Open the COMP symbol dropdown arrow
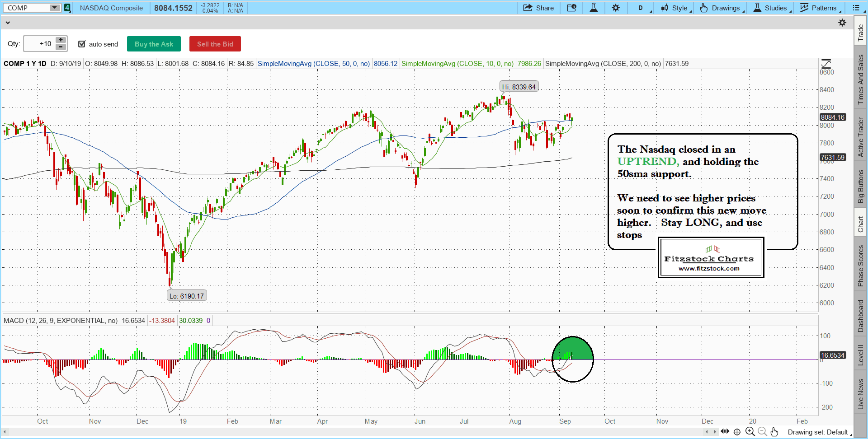 tap(54, 8)
